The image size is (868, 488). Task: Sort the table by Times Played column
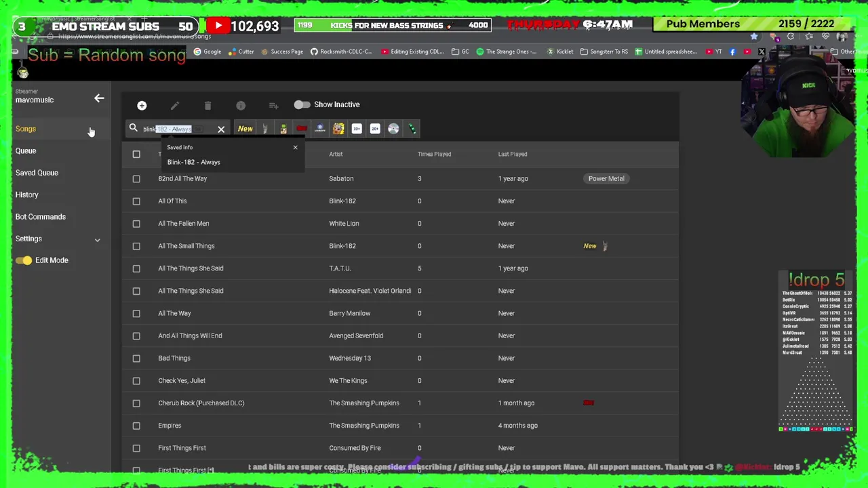(434, 154)
